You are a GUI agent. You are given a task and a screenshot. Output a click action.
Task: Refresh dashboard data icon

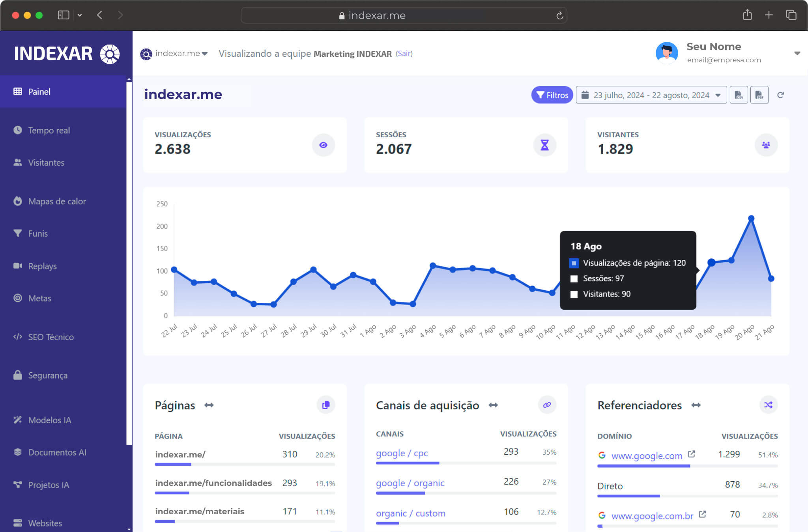pyautogui.click(x=780, y=95)
